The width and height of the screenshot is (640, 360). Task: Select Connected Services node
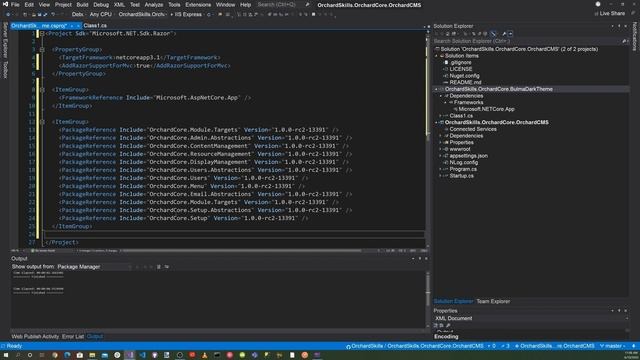(x=473, y=129)
